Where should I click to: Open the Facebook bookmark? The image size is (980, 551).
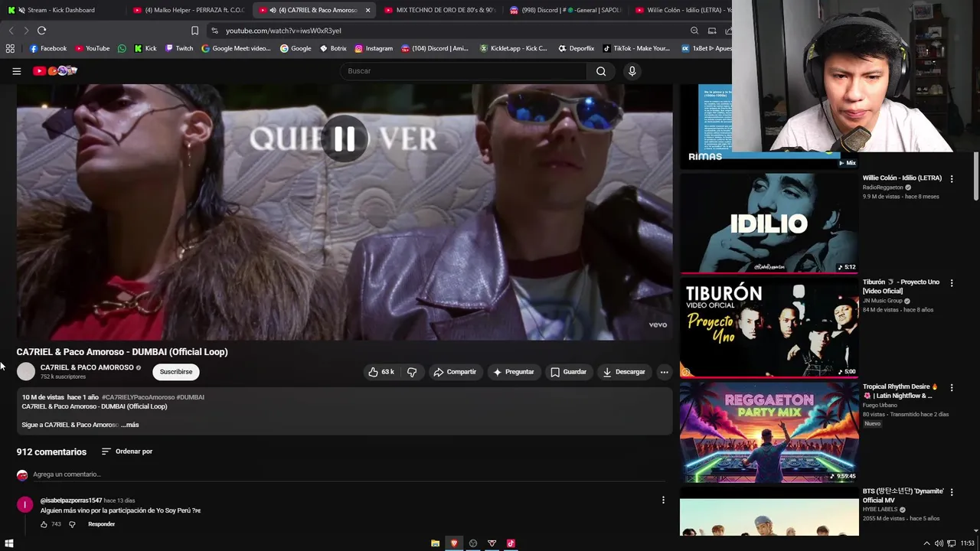point(48,48)
